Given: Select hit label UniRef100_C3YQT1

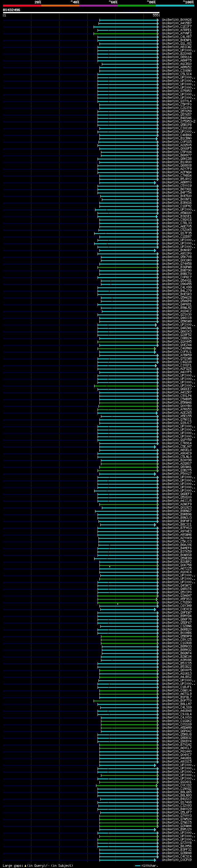Looking at the screenshot, I should tap(176, 365).
